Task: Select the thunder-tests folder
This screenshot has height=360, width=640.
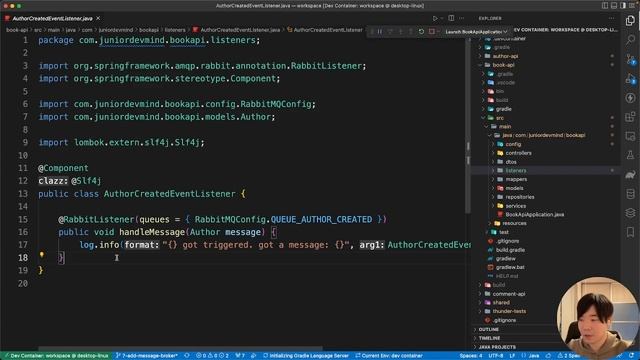Action: coord(509,311)
